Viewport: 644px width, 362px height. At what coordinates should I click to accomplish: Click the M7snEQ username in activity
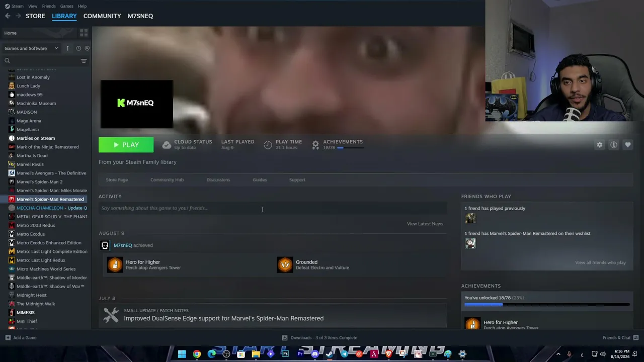coord(123,245)
